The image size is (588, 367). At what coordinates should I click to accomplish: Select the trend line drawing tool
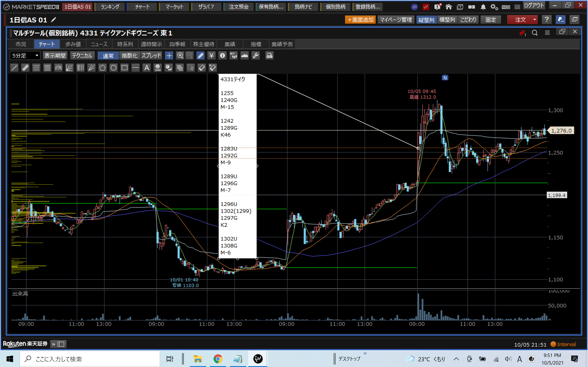tap(14, 68)
